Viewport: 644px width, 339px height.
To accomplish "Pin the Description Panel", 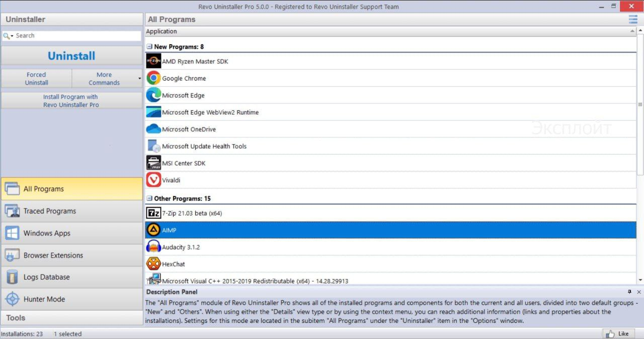I will [629, 292].
